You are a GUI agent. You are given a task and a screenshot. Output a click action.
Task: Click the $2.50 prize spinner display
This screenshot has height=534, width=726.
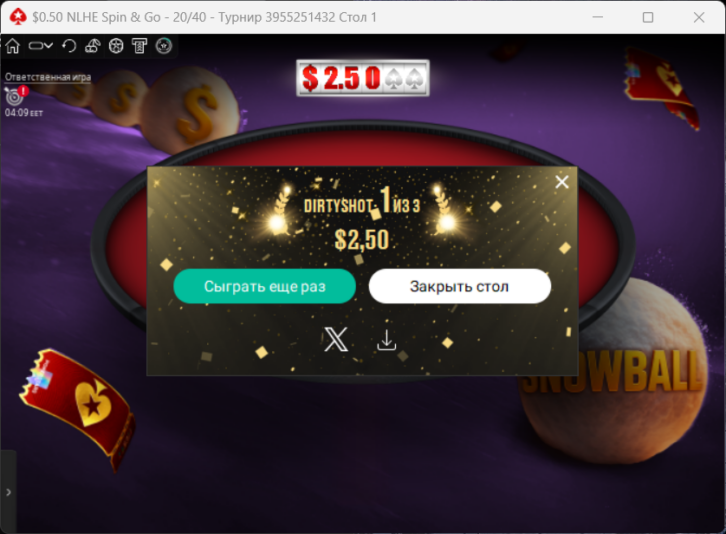point(363,78)
